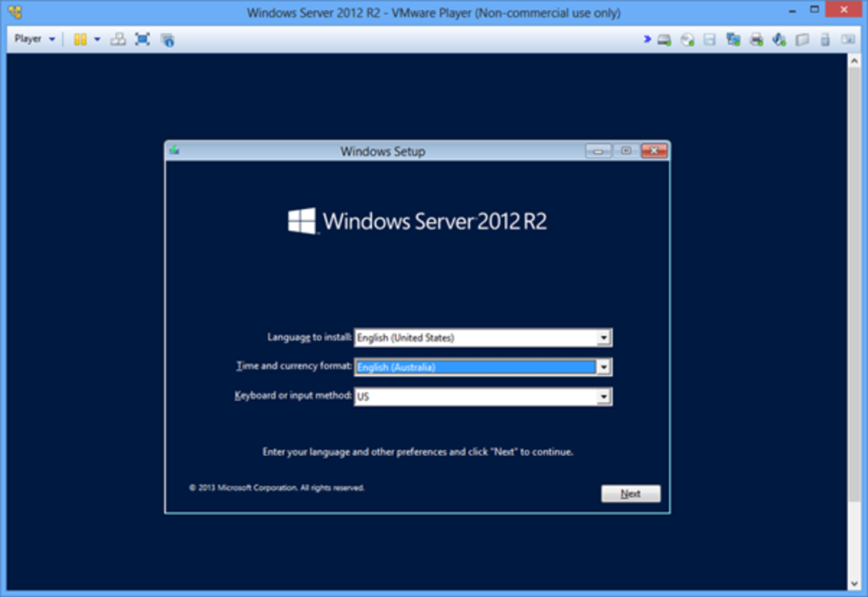Click the Windows Setup title bar icon
This screenshot has width=868, height=597.
click(173, 151)
